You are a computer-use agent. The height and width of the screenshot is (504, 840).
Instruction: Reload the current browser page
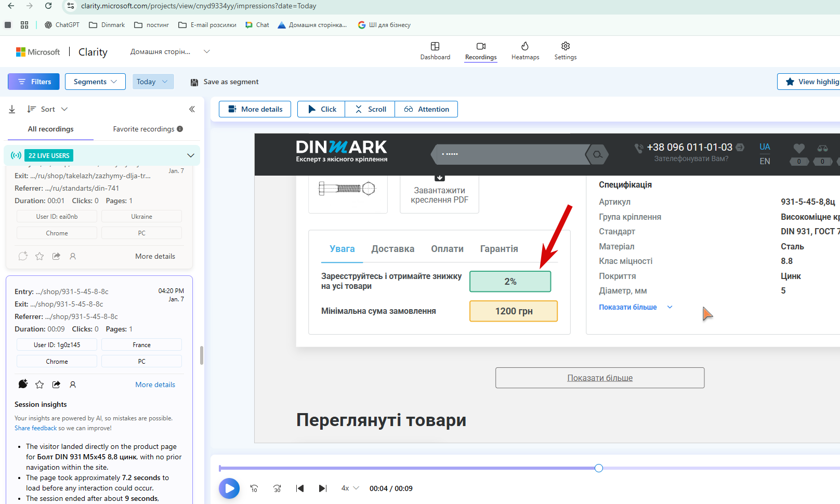pyautogui.click(x=48, y=6)
